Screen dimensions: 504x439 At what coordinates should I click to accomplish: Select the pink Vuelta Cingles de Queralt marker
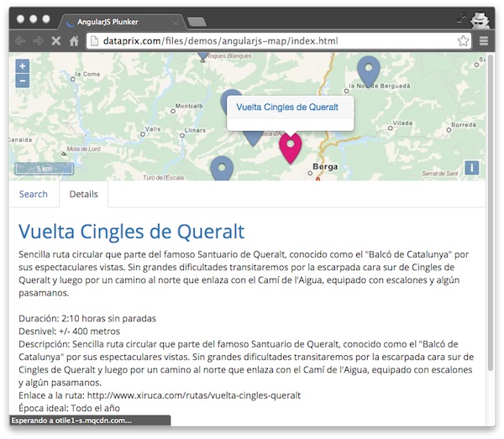tap(291, 148)
